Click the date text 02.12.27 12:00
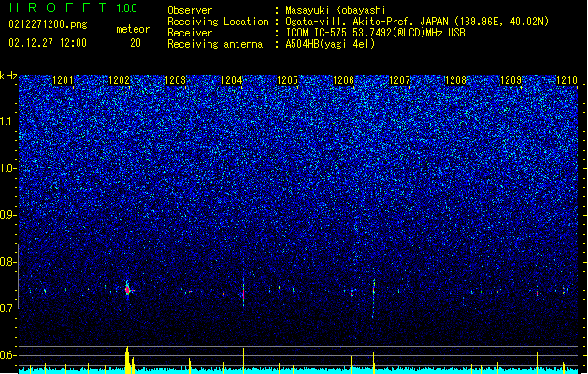This screenshot has width=588, height=374. point(48,43)
